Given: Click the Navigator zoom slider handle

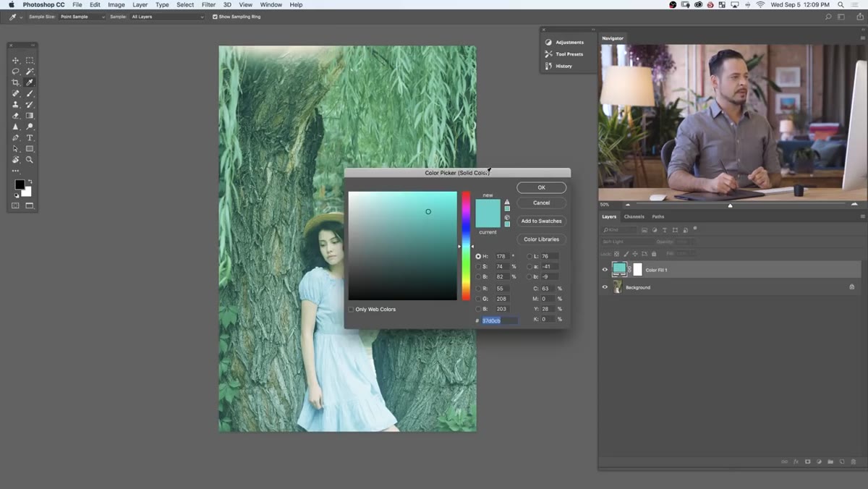Looking at the screenshot, I should (730, 205).
